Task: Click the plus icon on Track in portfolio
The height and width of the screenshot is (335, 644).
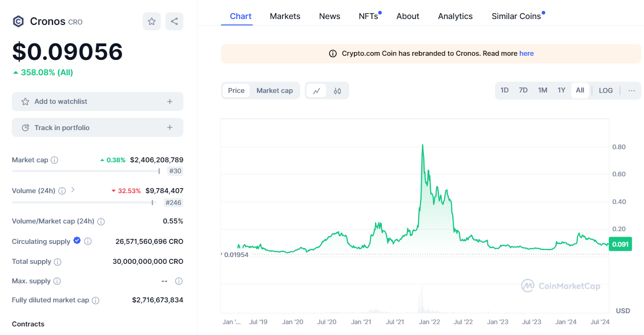Action: point(170,128)
